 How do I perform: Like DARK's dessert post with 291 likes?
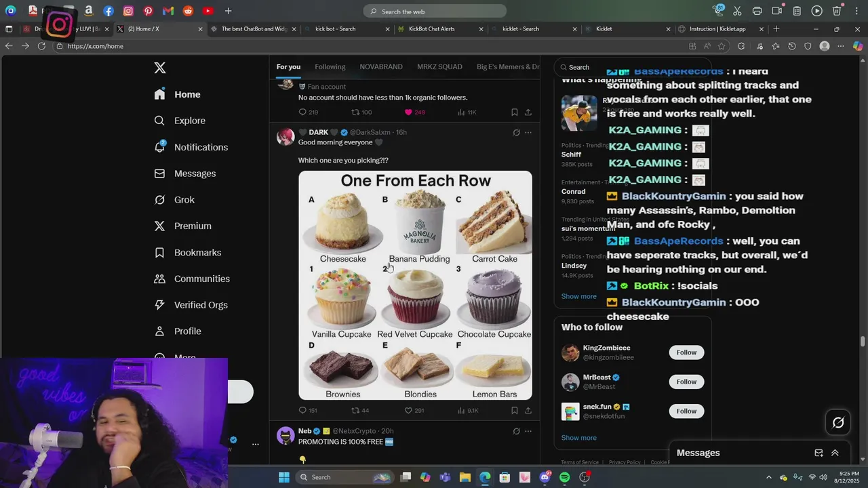pyautogui.click(x=414, y=410)
